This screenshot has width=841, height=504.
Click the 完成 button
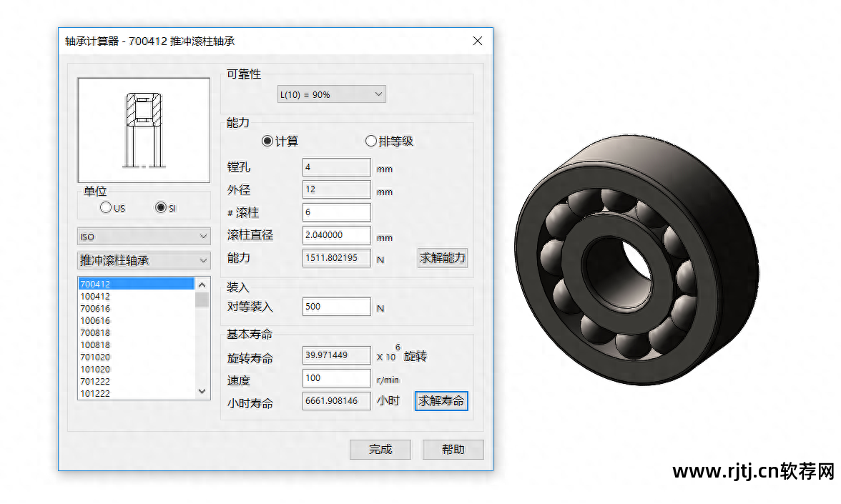pyautogui.click(x=380, y=449)
